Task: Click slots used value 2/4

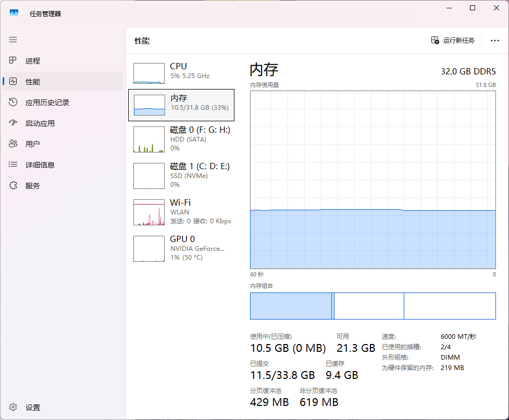Action: coord(445,347)
